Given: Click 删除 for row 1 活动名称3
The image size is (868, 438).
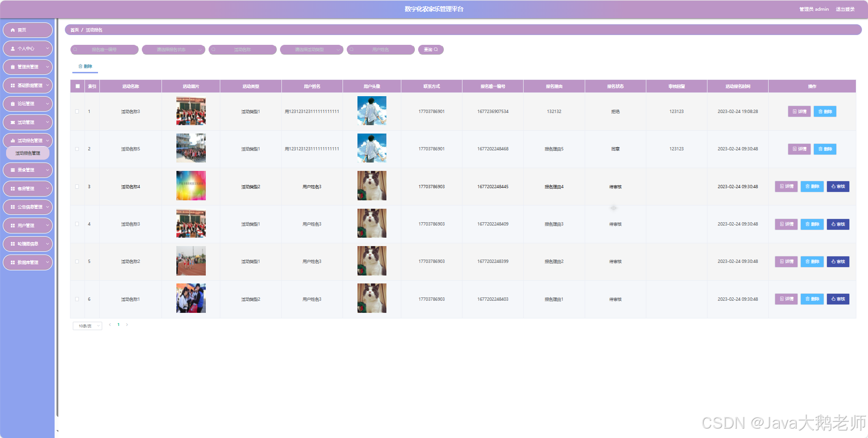Looking at the screenshot, I should 825,112.
